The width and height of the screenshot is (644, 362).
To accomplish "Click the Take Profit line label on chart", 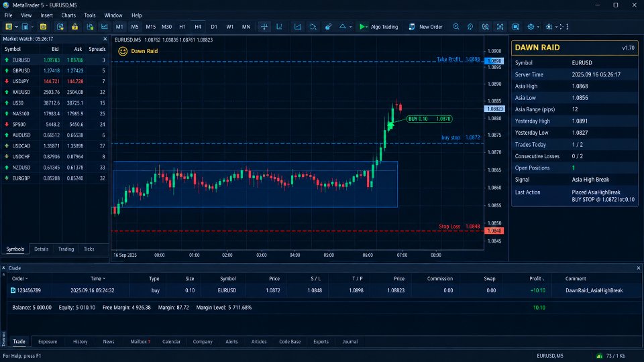I will [x=458, y=59].
